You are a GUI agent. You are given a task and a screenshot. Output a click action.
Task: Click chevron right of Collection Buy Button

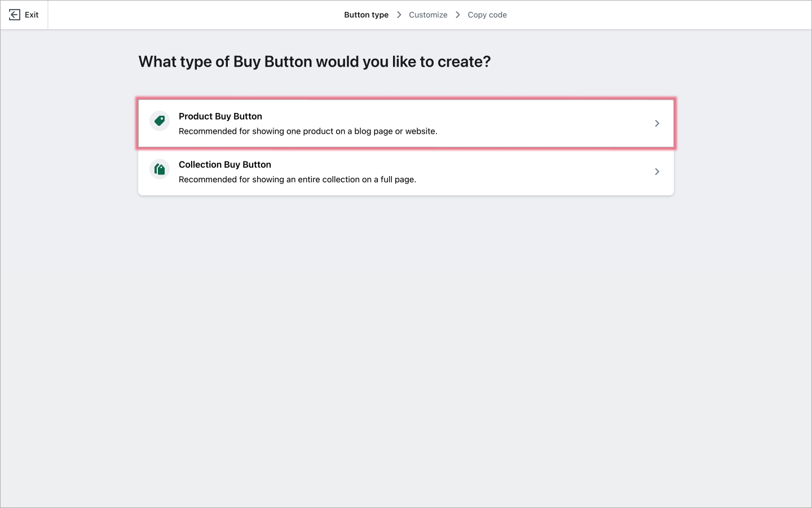click(x=657, y=172)
